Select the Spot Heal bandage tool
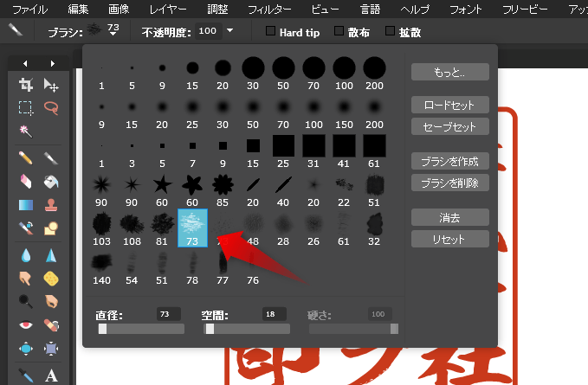The width and height of the screenshot is (588, 385). (x=51, y=324)
